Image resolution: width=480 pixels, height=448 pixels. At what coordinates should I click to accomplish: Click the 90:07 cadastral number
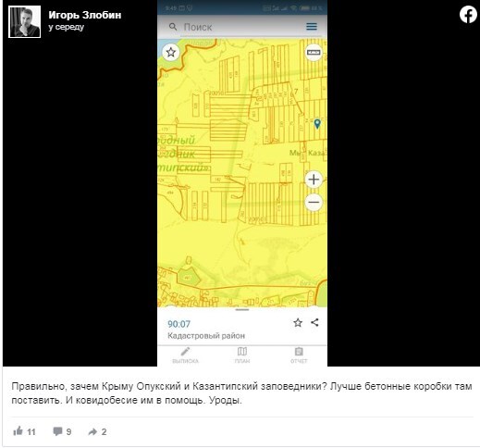point(178,324)
